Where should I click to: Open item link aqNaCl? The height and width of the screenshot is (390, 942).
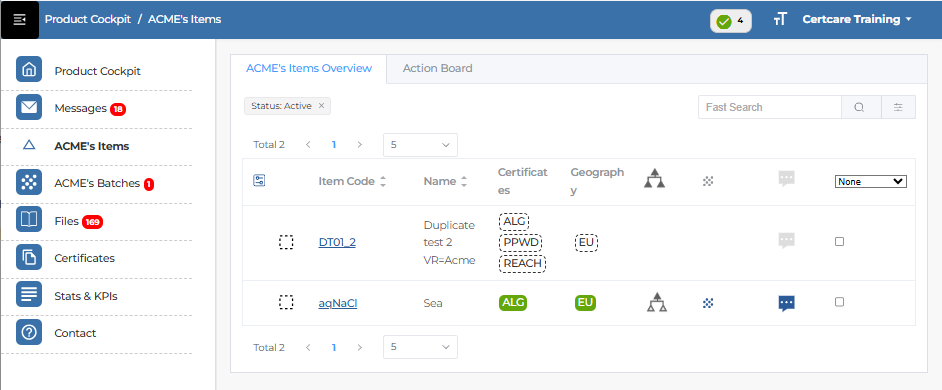(338, 303)
